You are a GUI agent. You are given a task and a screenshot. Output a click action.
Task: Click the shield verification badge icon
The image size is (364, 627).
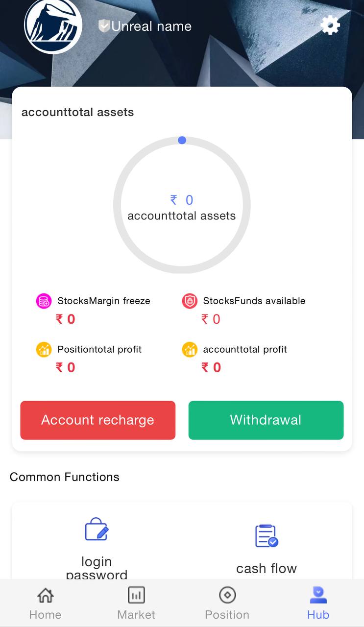click(x=104, y=26)
